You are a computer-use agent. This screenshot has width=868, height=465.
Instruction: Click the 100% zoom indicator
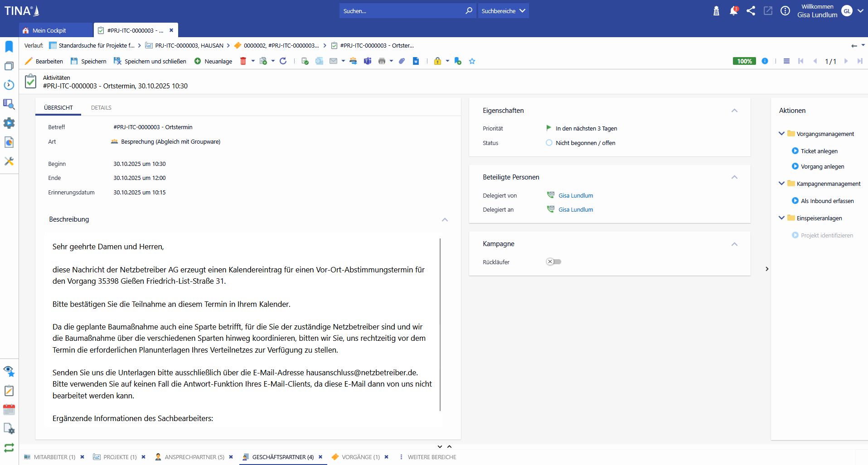point(744,61)
